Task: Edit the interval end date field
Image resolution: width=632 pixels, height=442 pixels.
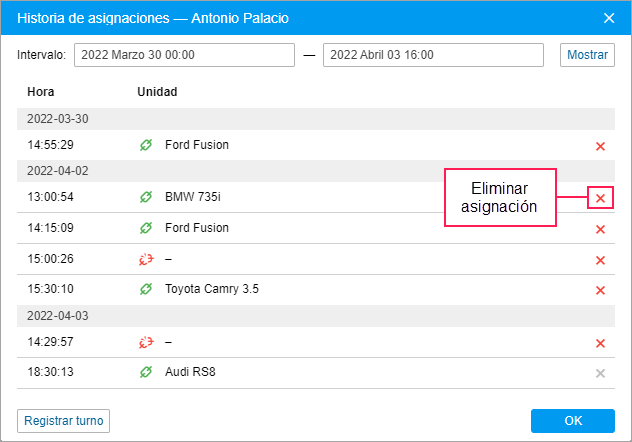Action: 433,55
